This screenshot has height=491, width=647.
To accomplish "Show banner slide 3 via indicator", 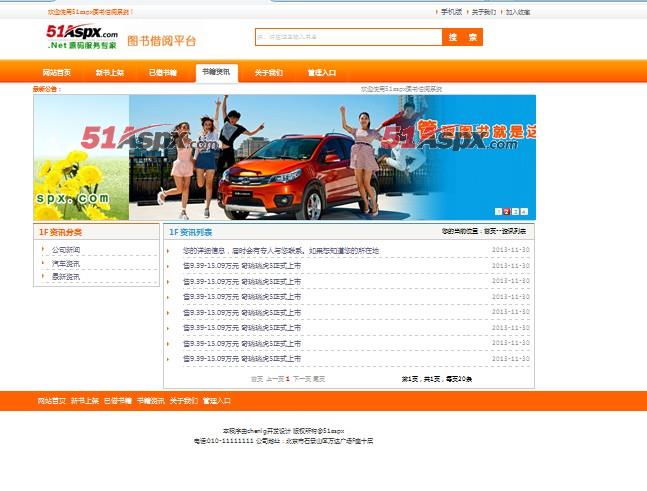I will click(x=515, y=212).
